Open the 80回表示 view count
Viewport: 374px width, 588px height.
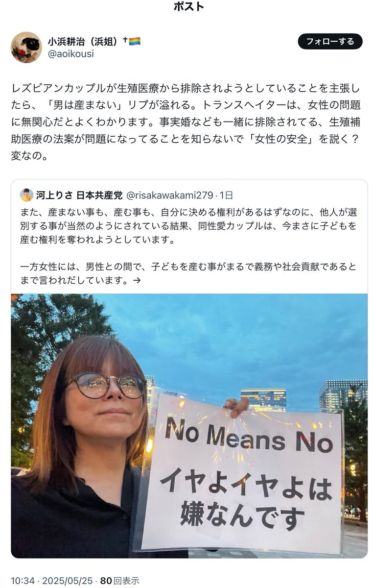point(119,581)
